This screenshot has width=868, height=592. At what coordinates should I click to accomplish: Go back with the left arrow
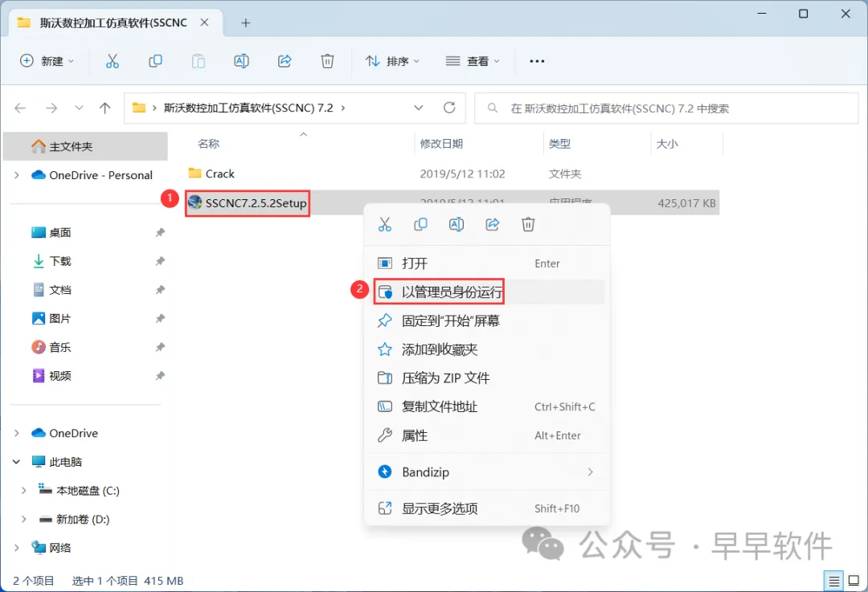(20, 108)
